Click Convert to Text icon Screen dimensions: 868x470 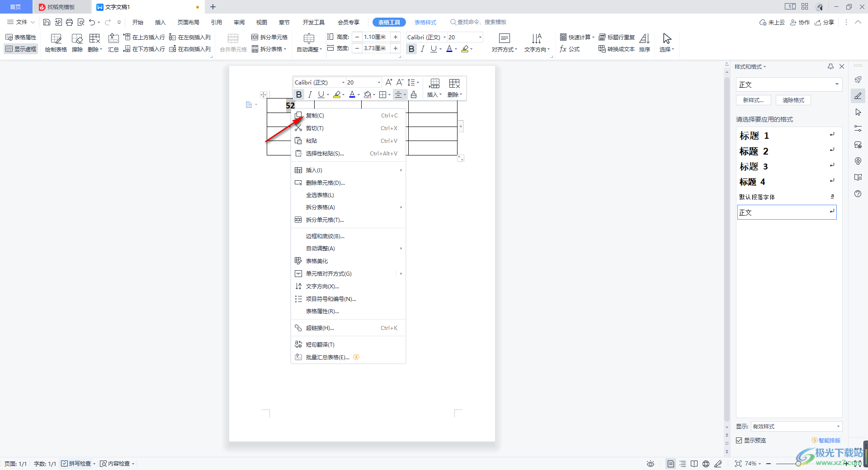[x=617, y=49]
